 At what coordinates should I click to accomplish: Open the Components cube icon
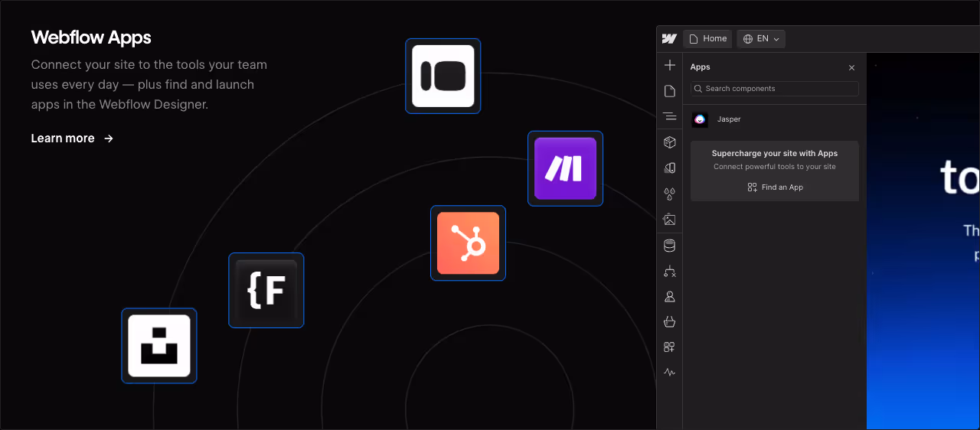coord(670,142)
